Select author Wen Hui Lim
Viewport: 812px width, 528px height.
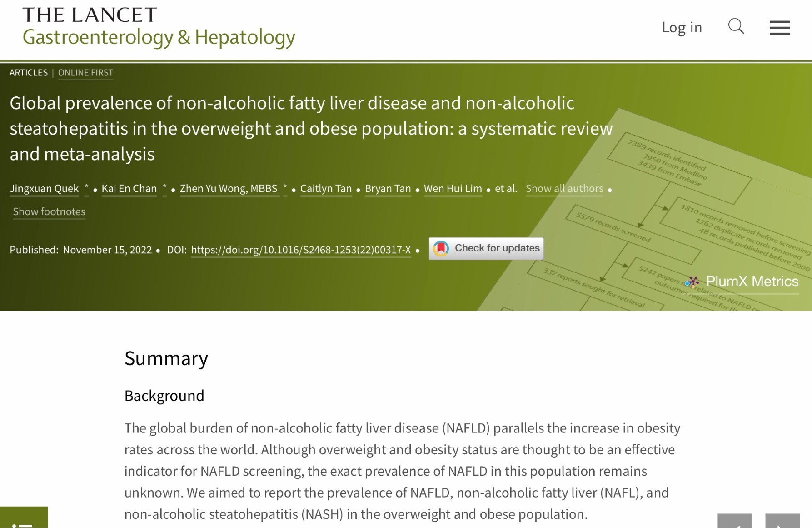pyautogui.click(x=453, y=189)
